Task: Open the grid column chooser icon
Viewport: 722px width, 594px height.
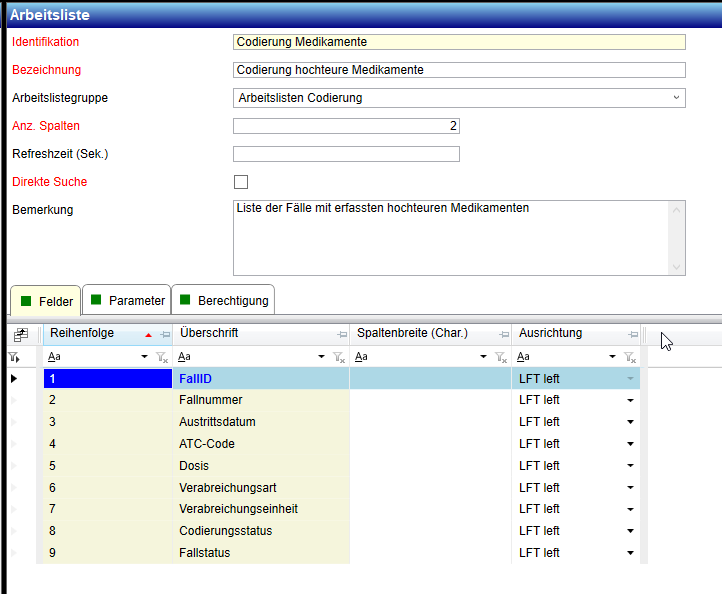Action: pyautogui.click(x=21, y=335)
